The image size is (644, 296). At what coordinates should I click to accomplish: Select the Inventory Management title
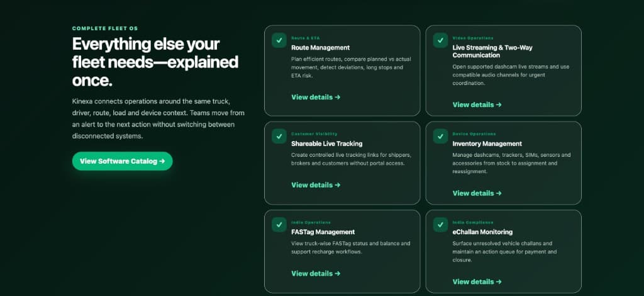[x=487, y=144]
